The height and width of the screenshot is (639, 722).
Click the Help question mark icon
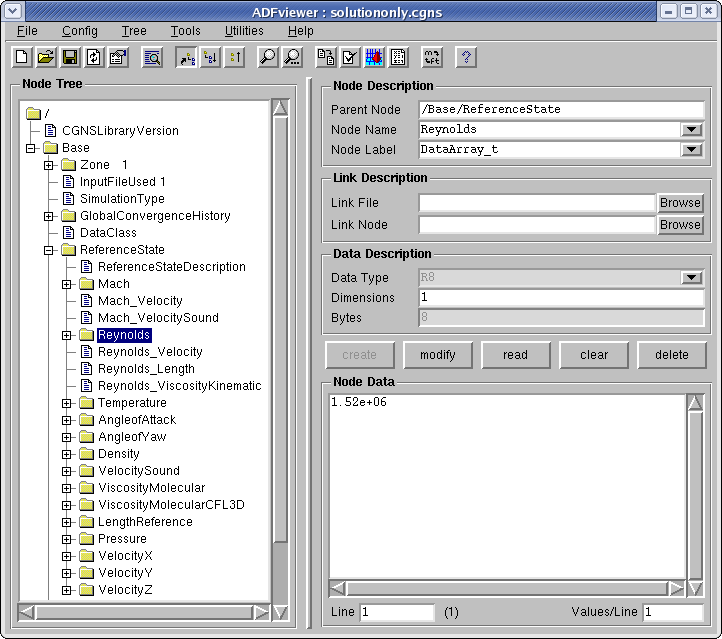(x=466, y=58)
